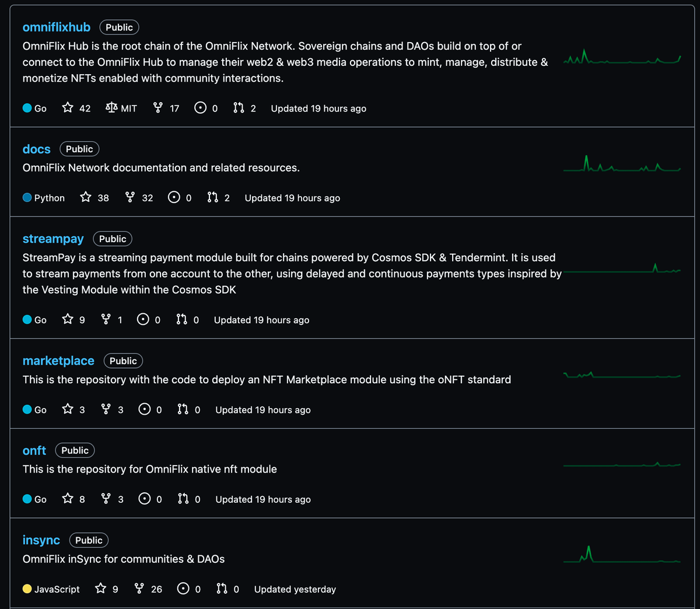
Task: View omniflixhub commit activity sparkline graph
Action: (622, 58)
